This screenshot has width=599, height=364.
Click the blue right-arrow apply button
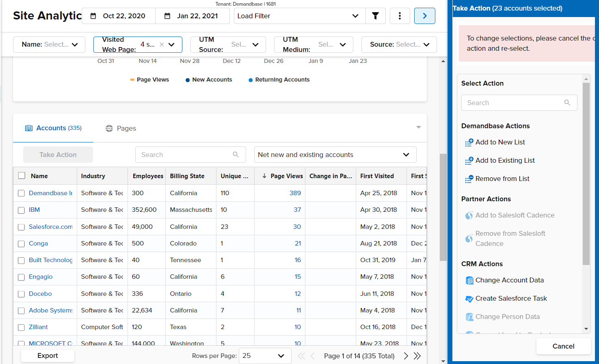(425, 16)
